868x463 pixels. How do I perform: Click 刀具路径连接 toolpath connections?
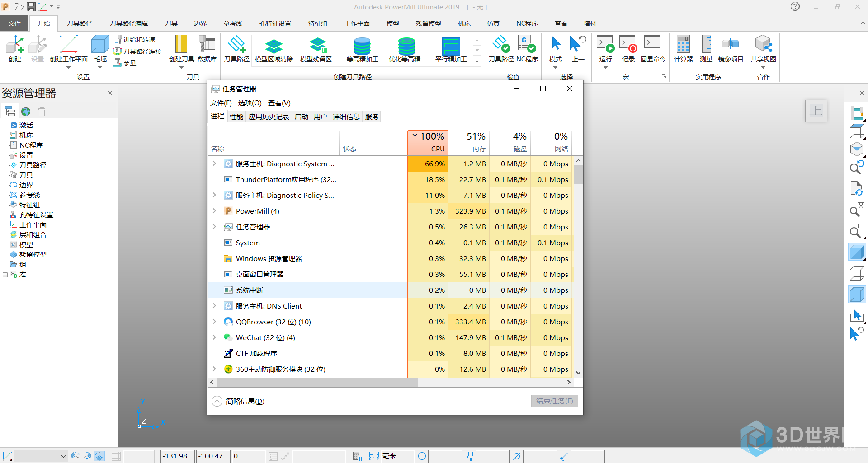[137, 51]
